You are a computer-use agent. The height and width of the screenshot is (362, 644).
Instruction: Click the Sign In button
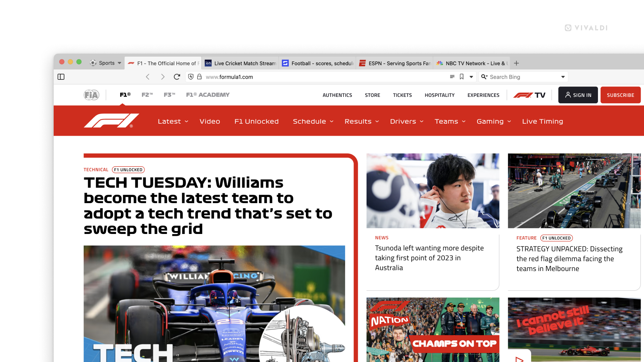click(578, 95)
